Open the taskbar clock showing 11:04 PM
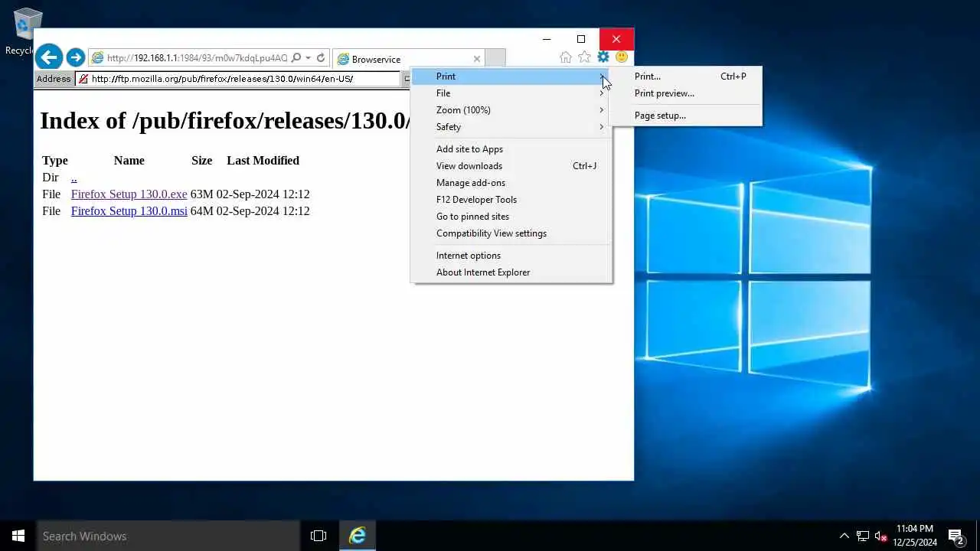Screen dimensions: 980x551 pyautogui.click(x=915, y=536)
